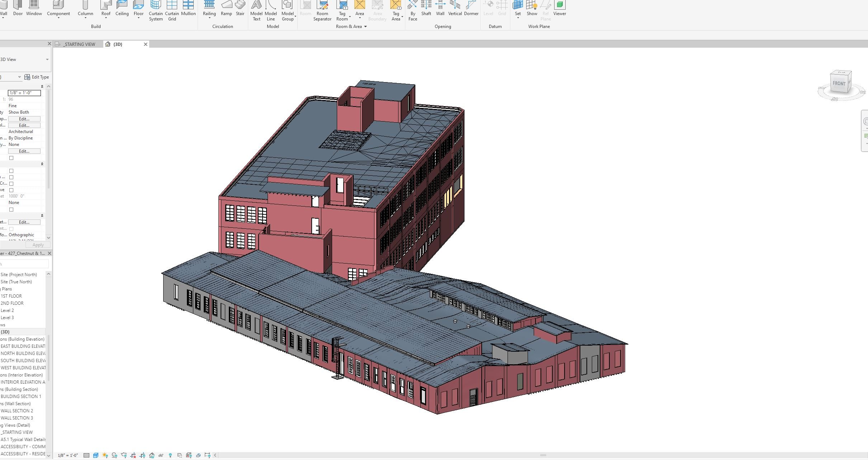Image resolution: width=868 pixels, height=460 pixels.
Task: Open the 3D View type selector dropdown
Action: point(47,59)
